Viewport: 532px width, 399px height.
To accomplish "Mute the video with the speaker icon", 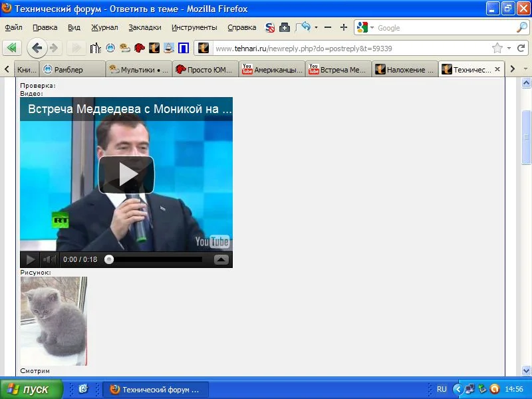I will point(49,259).
